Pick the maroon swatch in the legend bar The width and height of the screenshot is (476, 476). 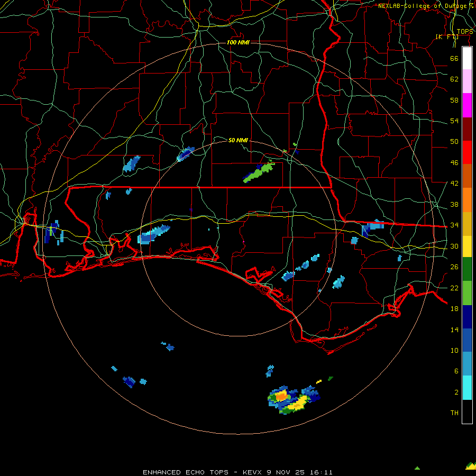click(467, 129)
